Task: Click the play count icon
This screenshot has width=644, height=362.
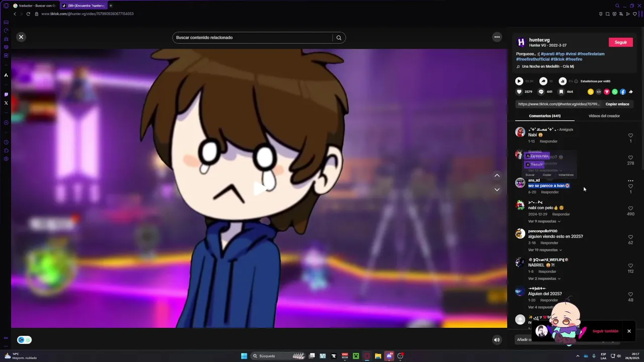Action: tap(519, 81)
